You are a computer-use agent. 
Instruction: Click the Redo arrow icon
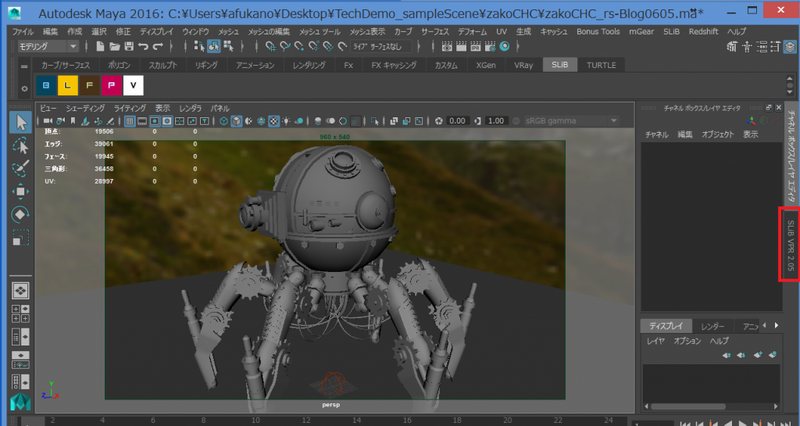(x=158, y=46)
